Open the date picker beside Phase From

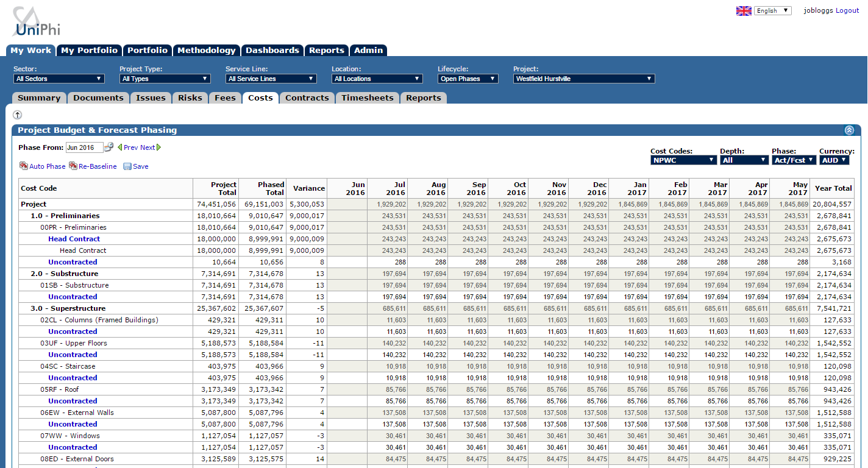point(108,147)
